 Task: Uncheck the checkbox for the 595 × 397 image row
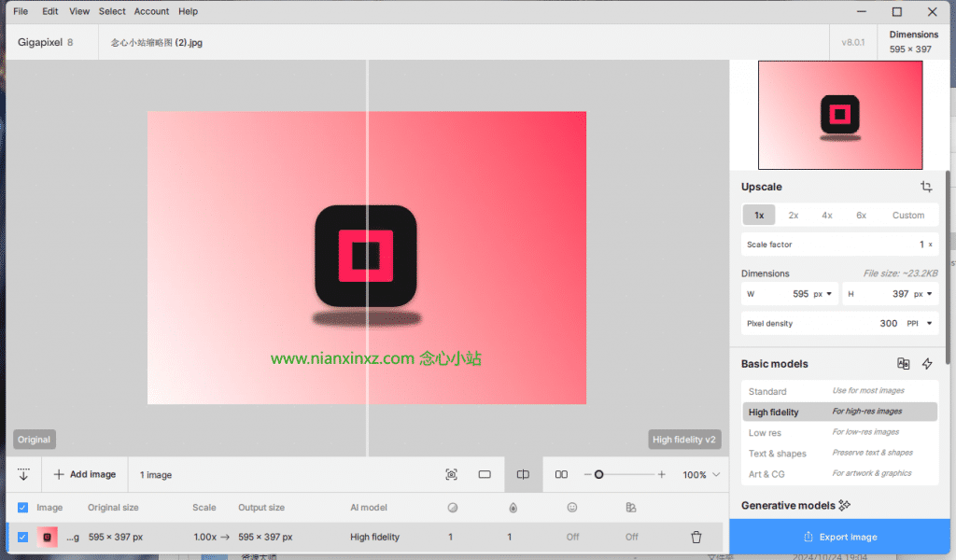pyautogui.click(x=22, y=537)
